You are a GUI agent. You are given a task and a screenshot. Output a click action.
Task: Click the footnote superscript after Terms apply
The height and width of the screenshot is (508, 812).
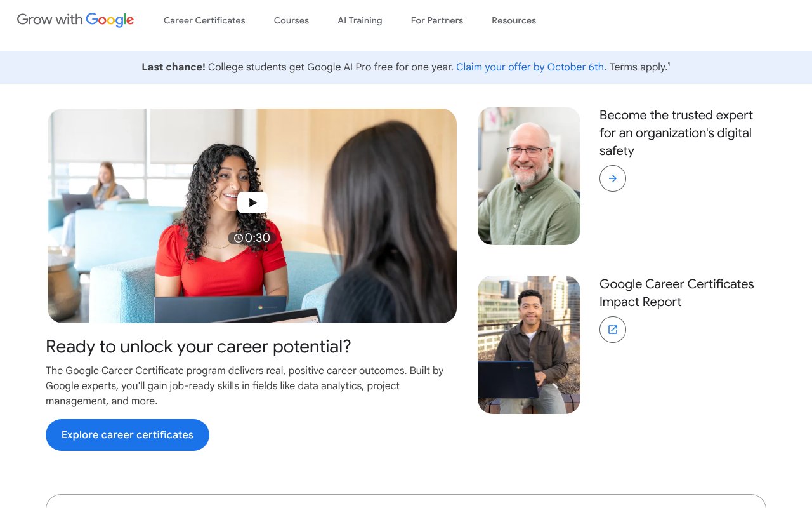click(669, 64)
